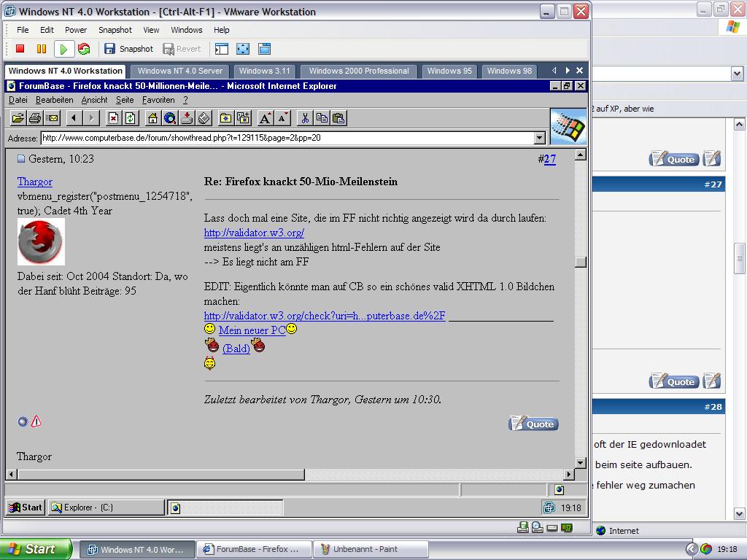The image size is (747, 560).
Task: Open the Favoriten menu in Internet Explorer
Action: (158, 100)
